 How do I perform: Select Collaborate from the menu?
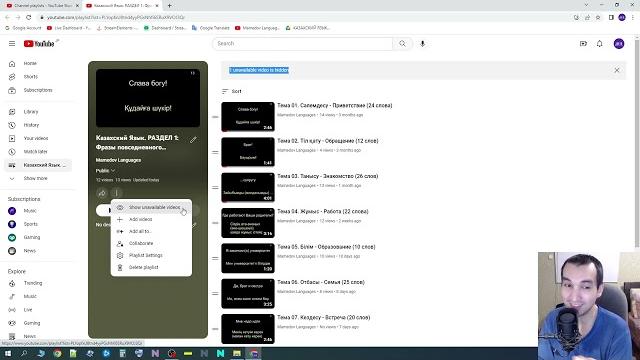point(151,243)
